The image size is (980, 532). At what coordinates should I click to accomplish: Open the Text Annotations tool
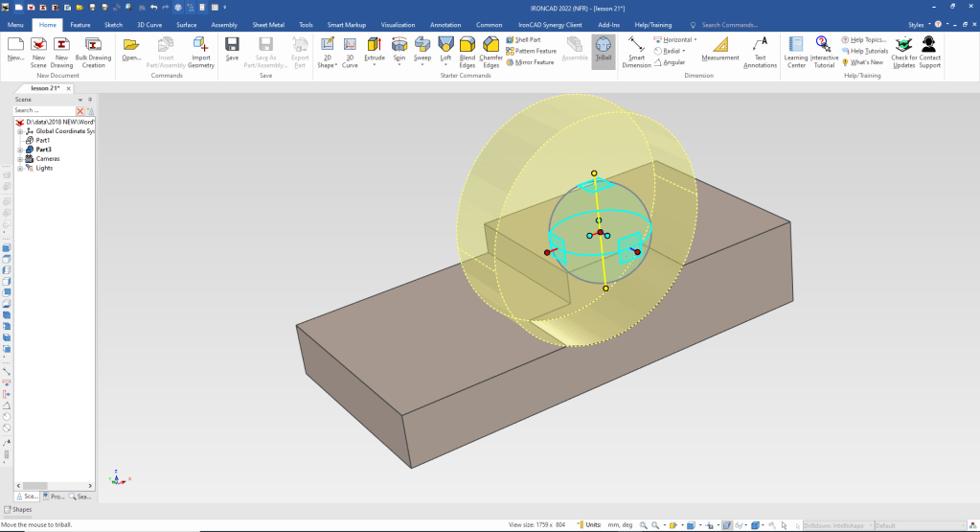760,52
